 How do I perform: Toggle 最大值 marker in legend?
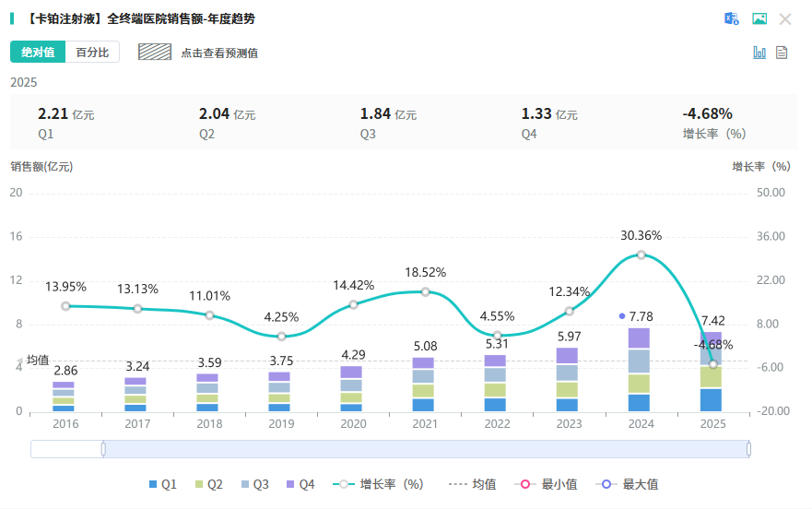click(629, 484)
